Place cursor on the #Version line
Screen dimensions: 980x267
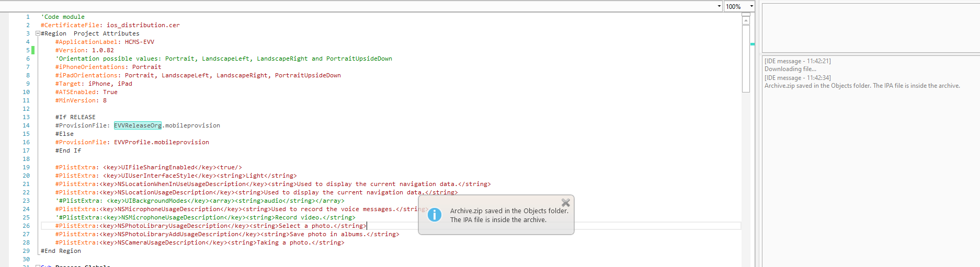[85, 50]
